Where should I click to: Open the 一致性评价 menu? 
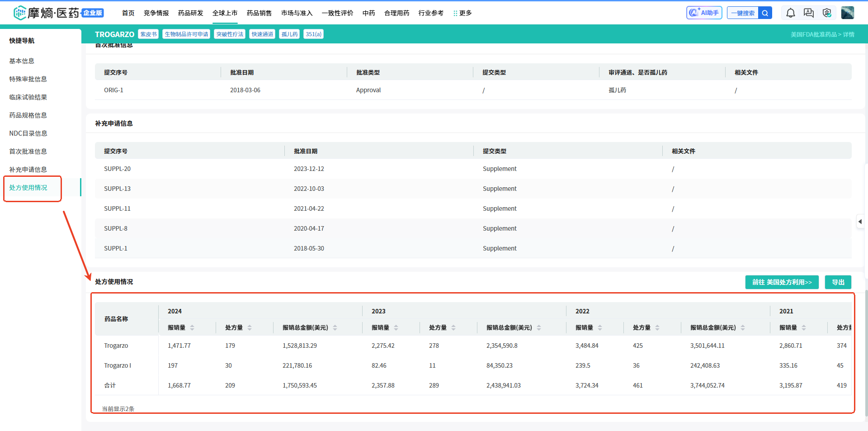point(337,13)
